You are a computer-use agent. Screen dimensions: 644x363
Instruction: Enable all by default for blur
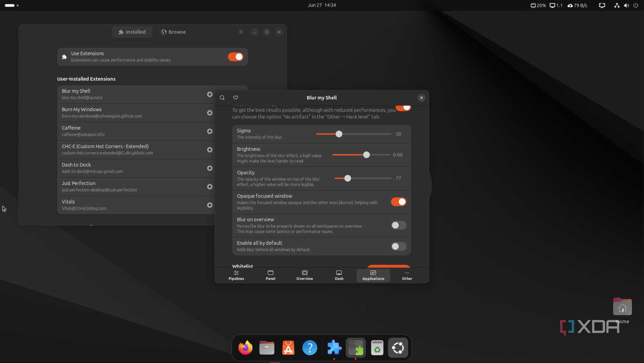[398, 246]
